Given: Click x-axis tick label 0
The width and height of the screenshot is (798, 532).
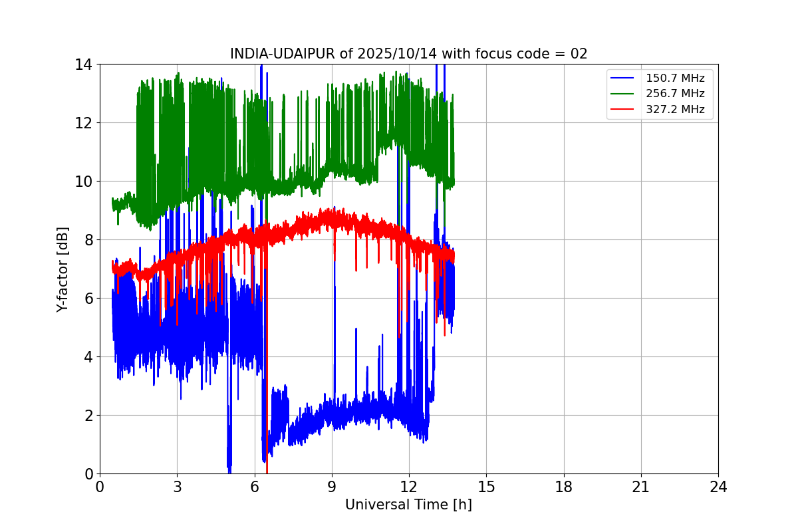Looking at the screenshot, I should coord(100,487).
